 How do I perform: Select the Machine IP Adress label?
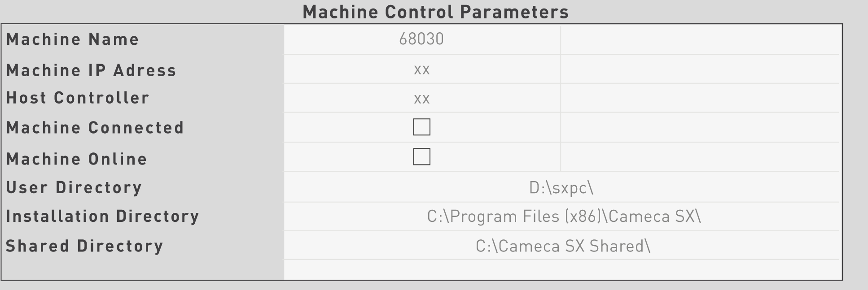click(x=91, y=70)
